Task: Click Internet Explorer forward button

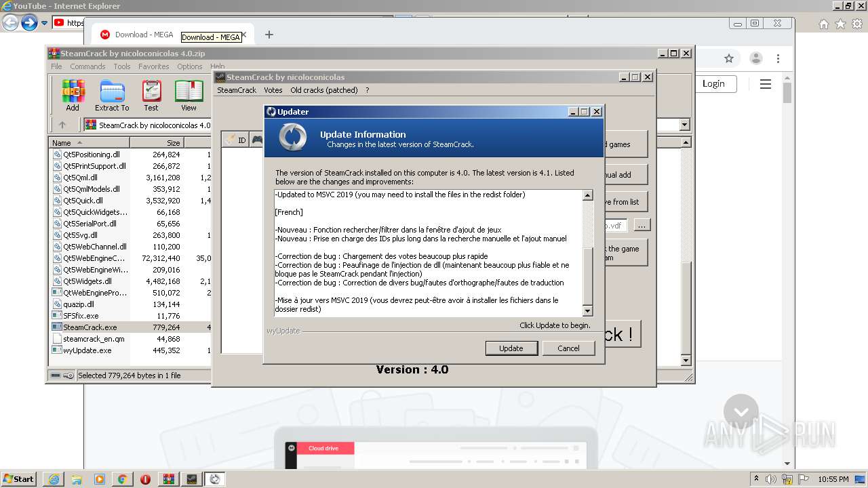Action: tap(29, 23)
